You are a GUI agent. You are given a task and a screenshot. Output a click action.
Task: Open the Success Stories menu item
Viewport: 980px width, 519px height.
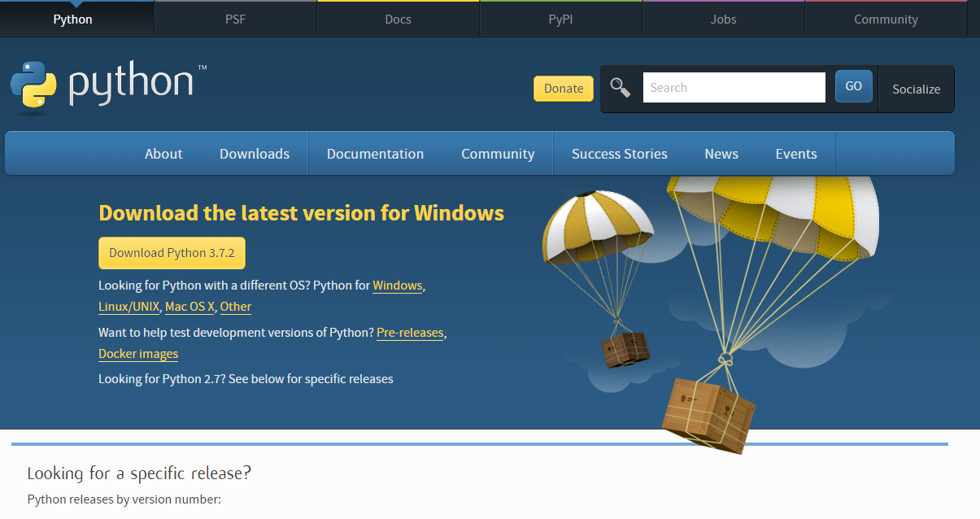point(619,154)
